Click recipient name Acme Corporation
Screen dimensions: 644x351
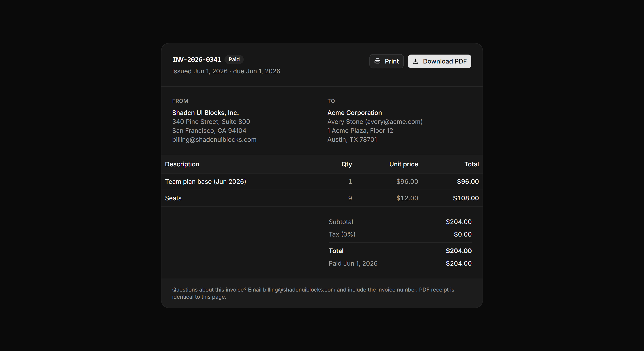pyautogui.click(x=354, y=113)
